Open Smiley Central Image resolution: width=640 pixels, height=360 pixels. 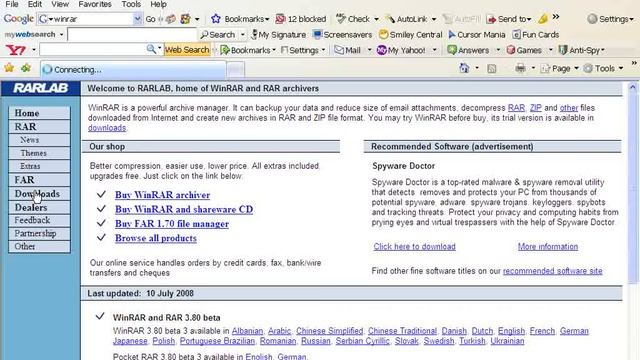tap(410, 35)
